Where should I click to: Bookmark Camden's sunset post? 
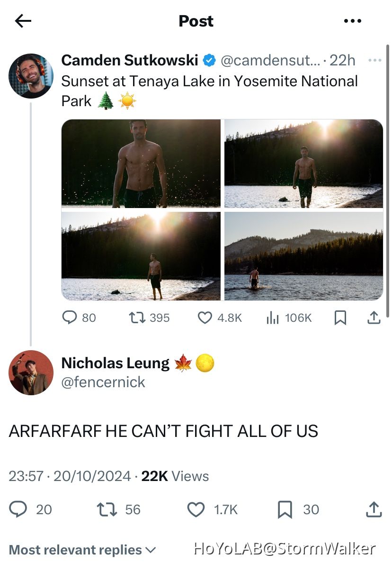(340, 318)
